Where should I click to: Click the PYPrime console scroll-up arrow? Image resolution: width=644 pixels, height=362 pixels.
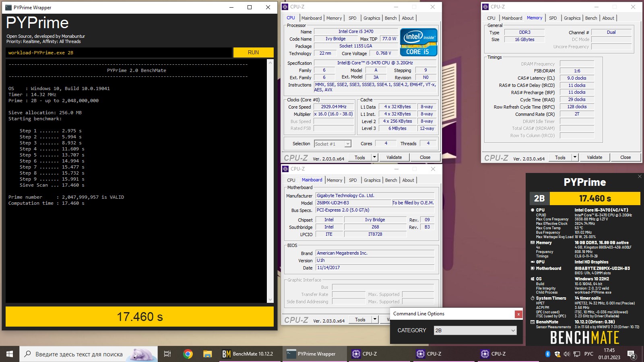270,62
